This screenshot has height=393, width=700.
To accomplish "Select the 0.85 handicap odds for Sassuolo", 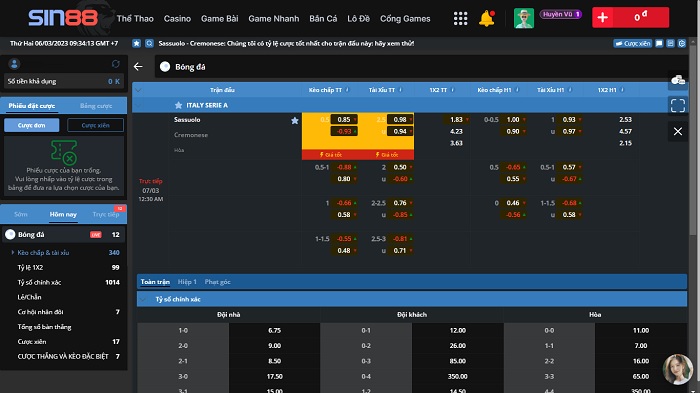I will click(x=344, y=120).
